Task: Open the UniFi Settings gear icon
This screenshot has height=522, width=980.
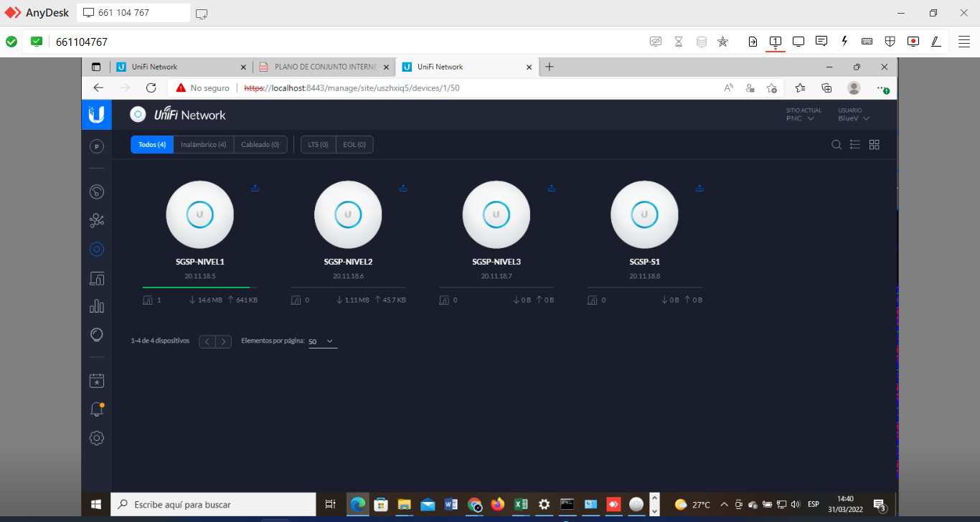Action: pyautogui.click(x=97, y=437)
